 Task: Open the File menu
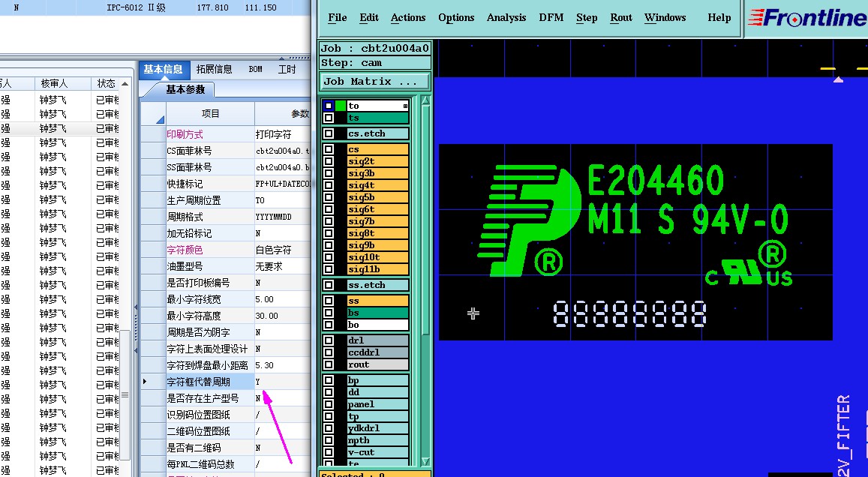point(337,18)
